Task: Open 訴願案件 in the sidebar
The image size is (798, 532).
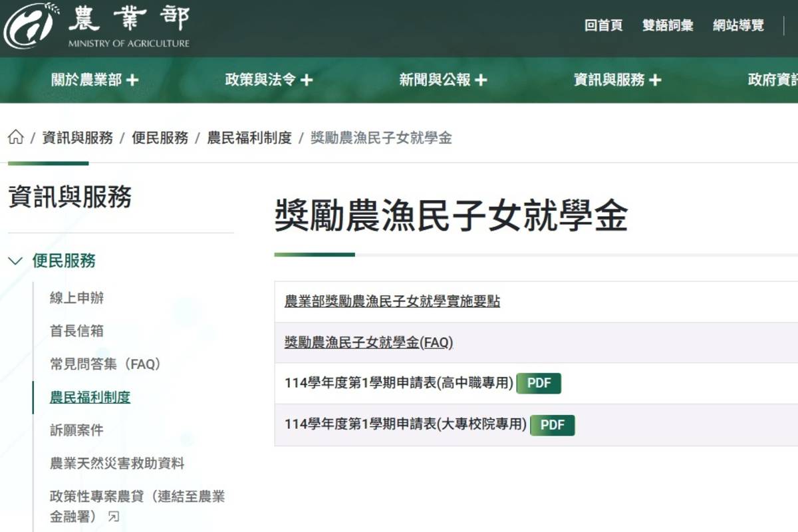Action: click(x=77, y=430)
